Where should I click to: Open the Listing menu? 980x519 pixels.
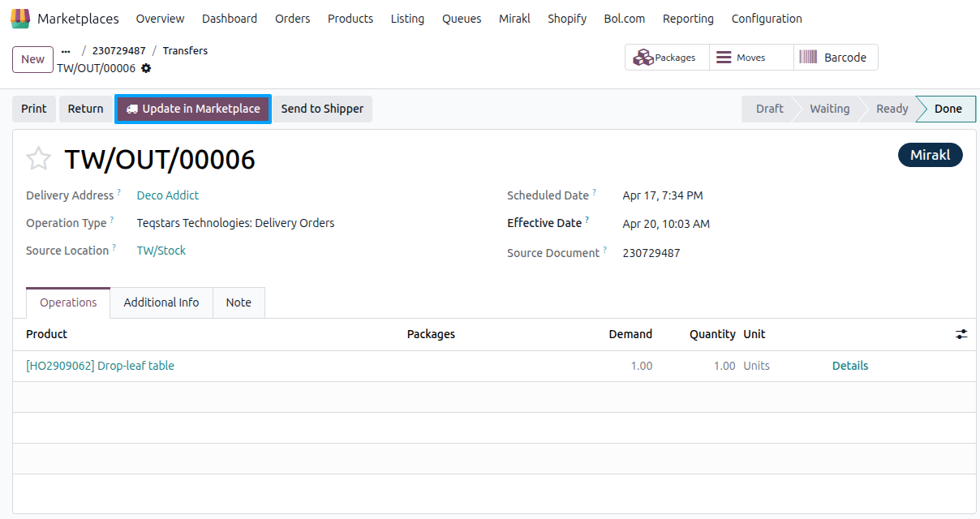tap(407, 18)
